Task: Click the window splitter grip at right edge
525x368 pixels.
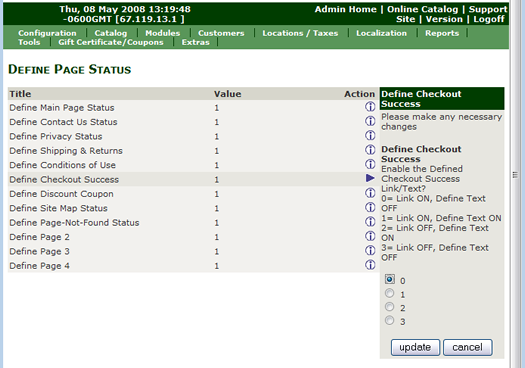Action: (x=515, y=175)
